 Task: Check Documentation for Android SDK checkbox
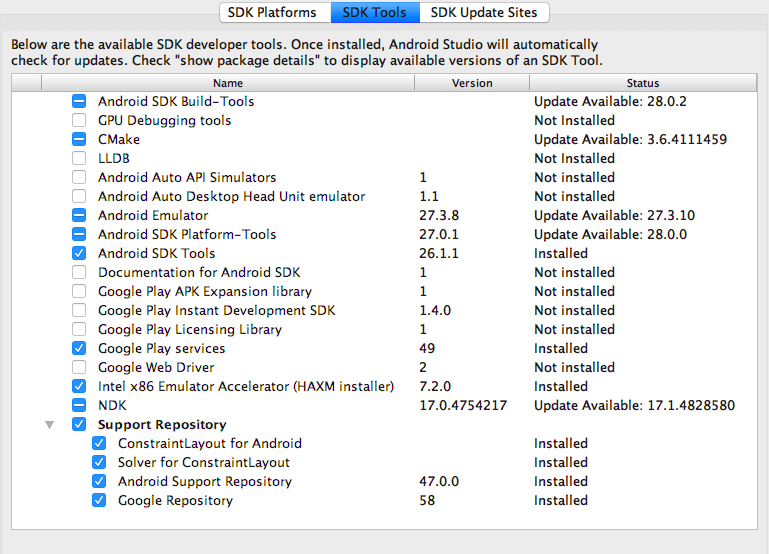79,272
